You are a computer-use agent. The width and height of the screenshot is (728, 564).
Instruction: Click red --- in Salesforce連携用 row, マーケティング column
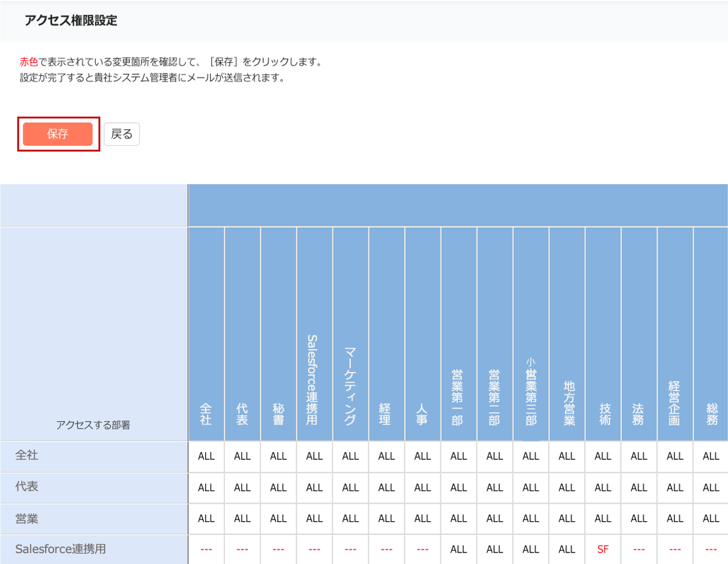[351, 550]
